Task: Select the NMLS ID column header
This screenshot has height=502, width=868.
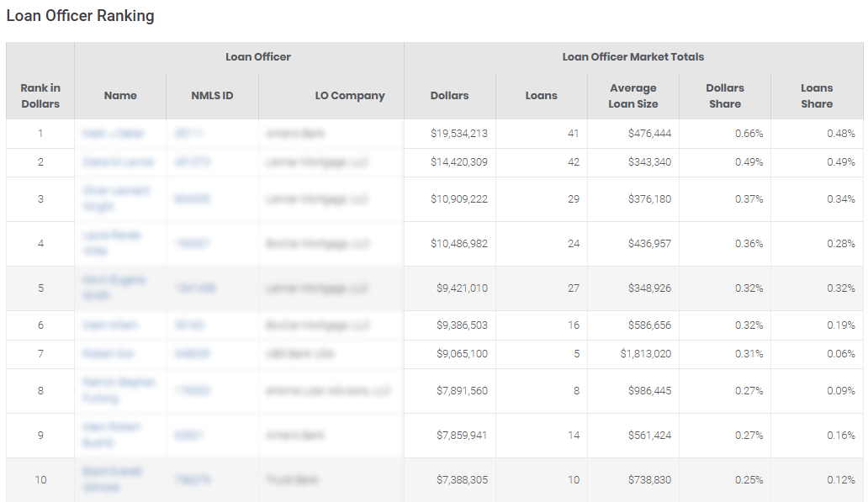Action: (212, 96)
